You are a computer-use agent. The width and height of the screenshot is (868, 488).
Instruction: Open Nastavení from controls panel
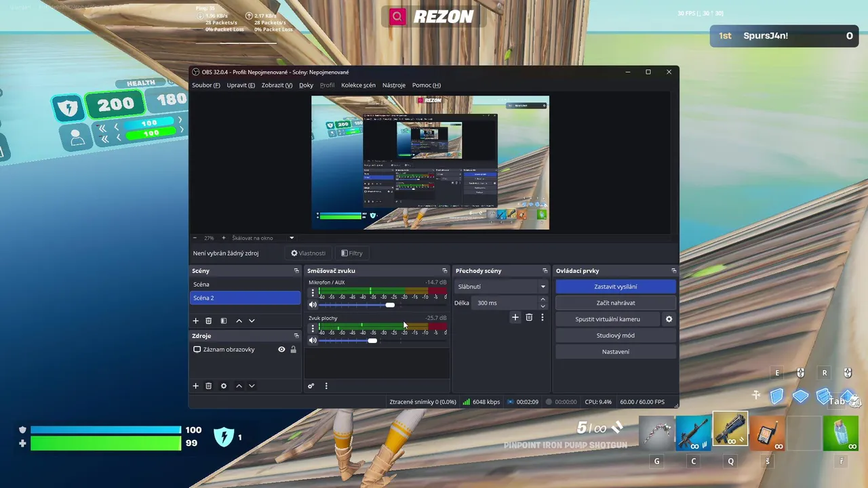tap(616, 352)
